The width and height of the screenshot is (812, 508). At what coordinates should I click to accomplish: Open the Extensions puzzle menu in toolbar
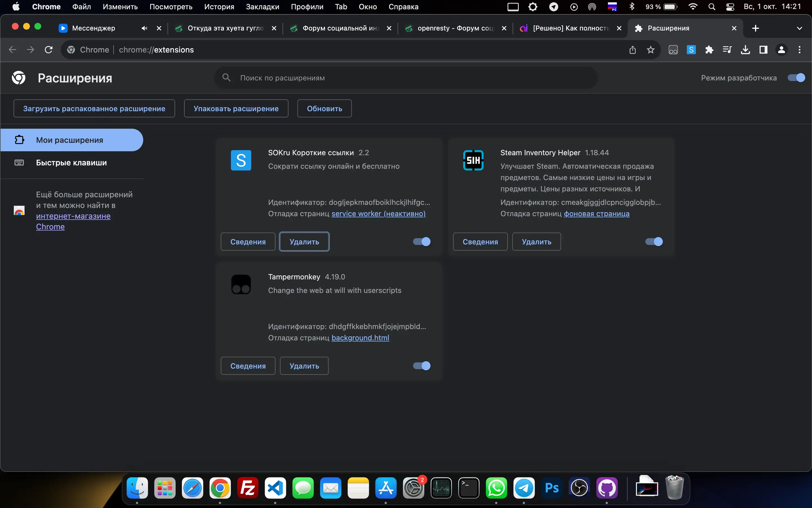click(x=709, y=50)
